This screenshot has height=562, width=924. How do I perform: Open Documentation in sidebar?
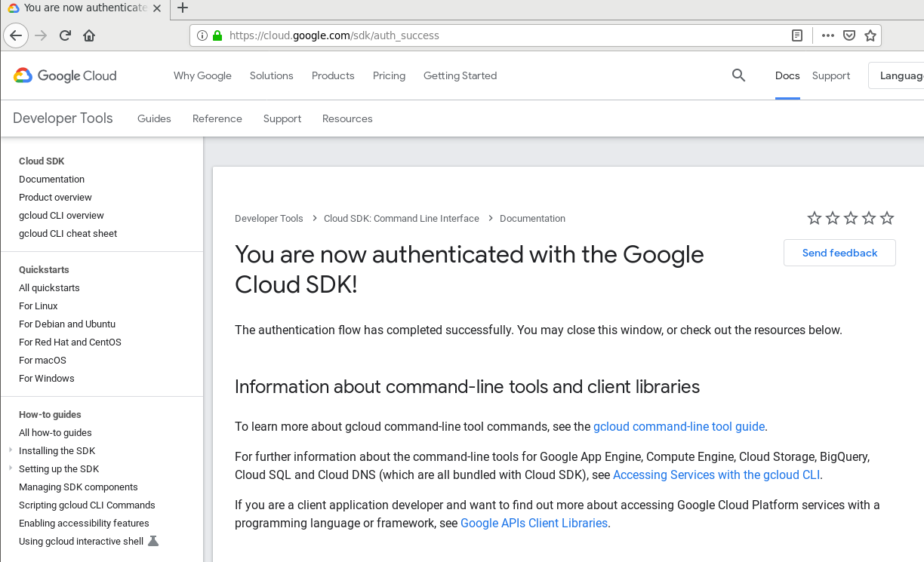[51, 179]
